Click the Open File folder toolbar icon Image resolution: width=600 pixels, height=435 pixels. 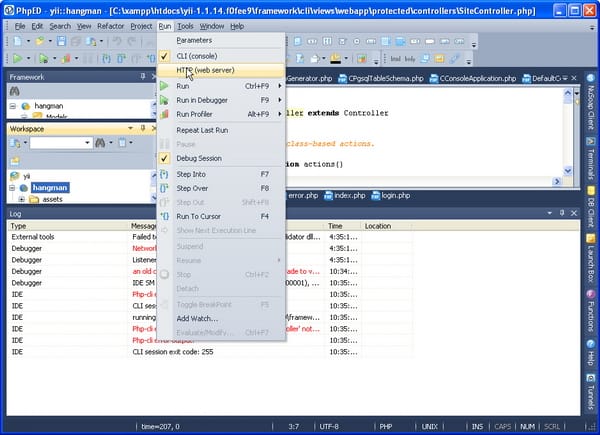[39, 41]
